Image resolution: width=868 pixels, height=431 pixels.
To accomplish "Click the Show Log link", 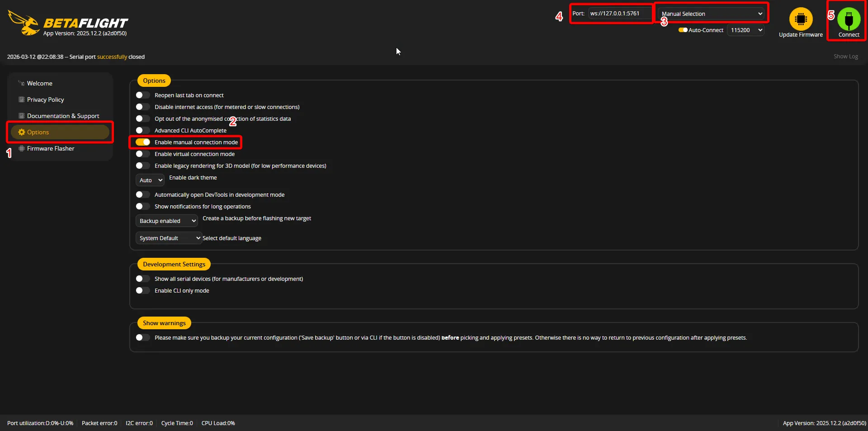I will [845, 57].
